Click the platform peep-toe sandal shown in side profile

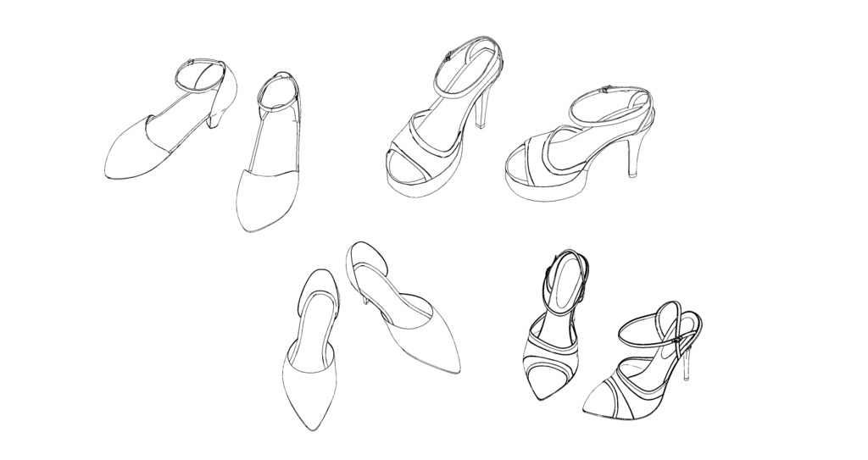tap(580, 144)
